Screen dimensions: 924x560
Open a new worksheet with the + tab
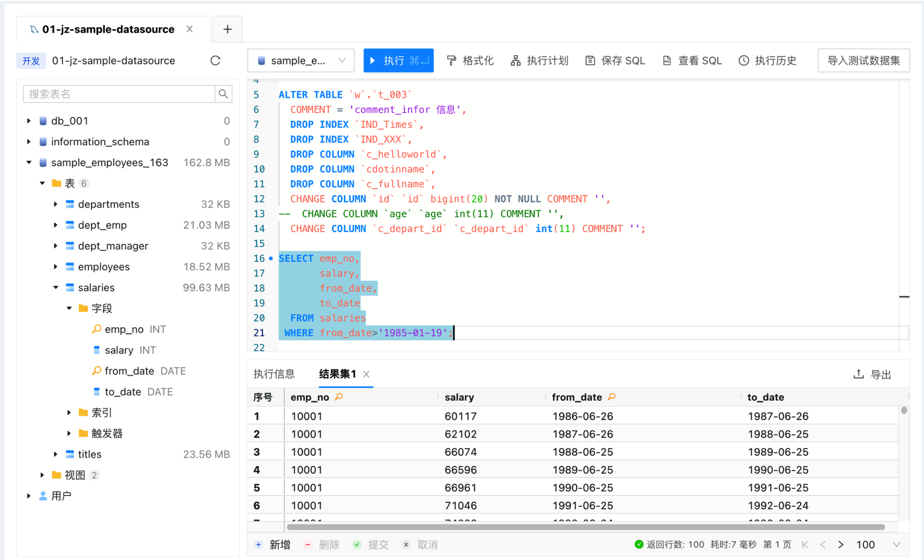click(227, 29)
